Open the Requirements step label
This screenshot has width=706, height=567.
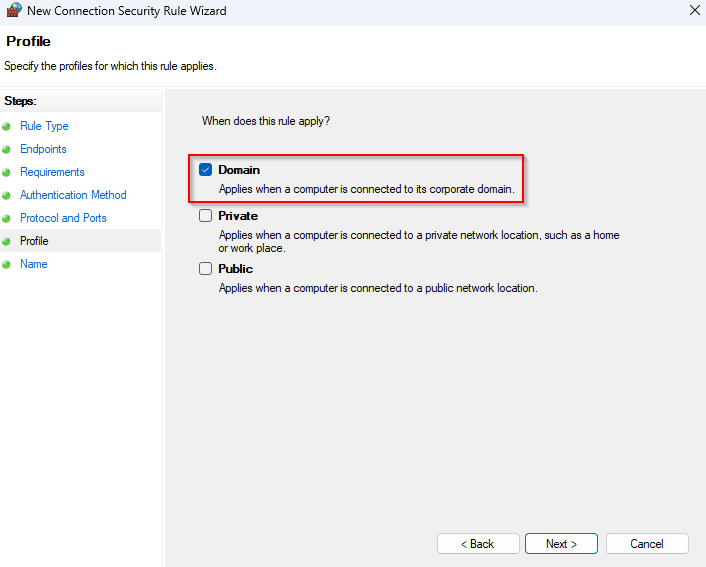click(52, 172)
